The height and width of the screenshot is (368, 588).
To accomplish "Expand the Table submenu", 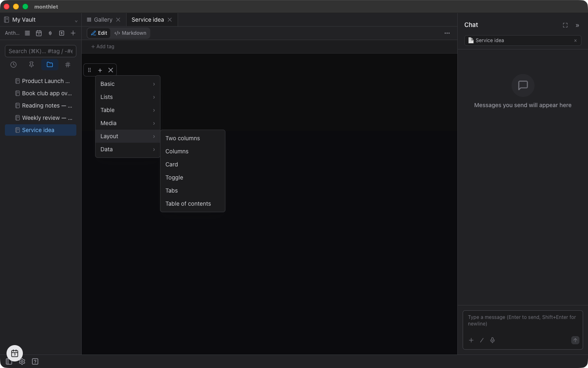I will (128, 110).
